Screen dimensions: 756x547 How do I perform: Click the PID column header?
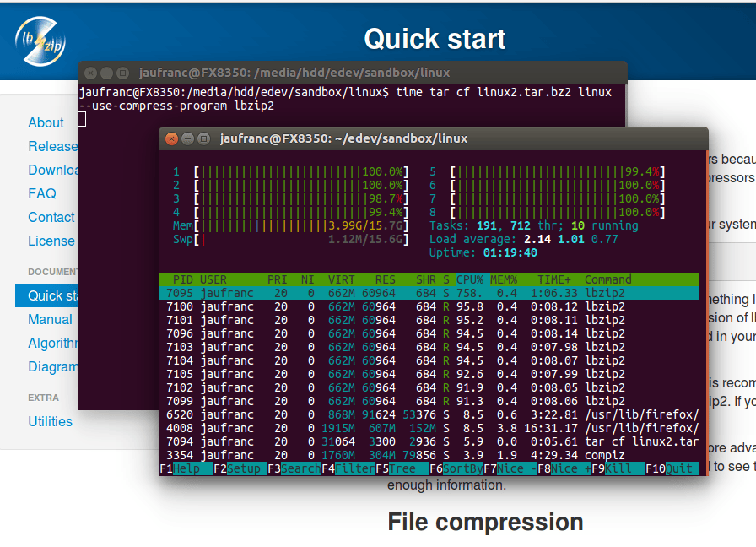[x=183, y=279]
